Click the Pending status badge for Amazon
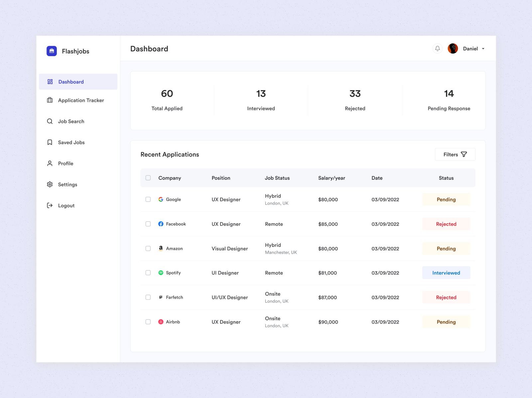The width and height of the screenshot is (532, 398). tap(446, 249)
